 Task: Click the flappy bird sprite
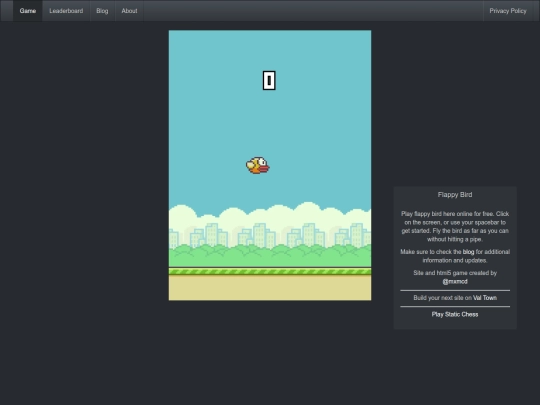(258, 165)
